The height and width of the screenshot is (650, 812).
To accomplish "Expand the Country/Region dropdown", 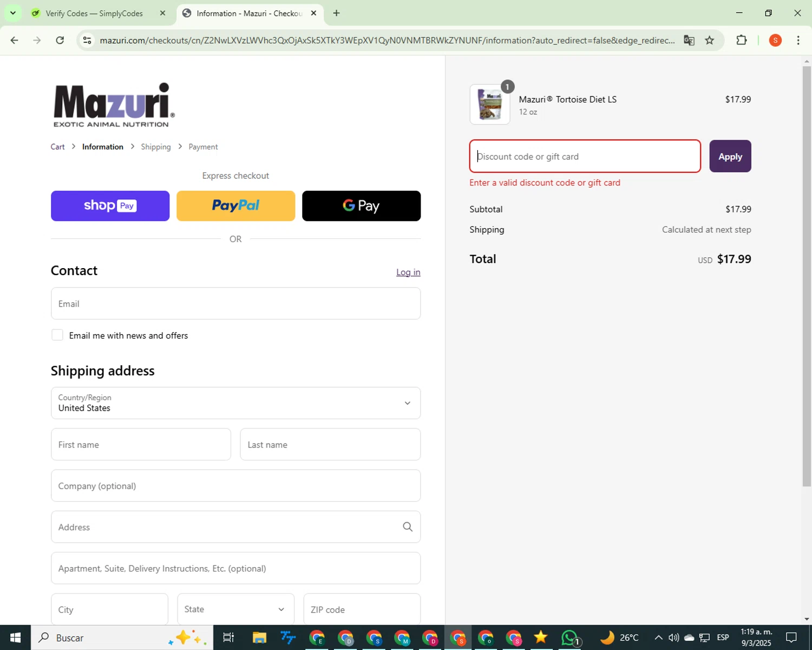I will tap(235, 403).
